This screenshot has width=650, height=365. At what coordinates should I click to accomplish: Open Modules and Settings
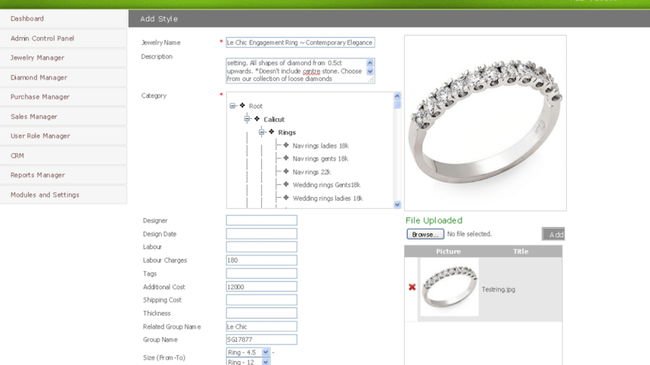(x=63, y=195)
